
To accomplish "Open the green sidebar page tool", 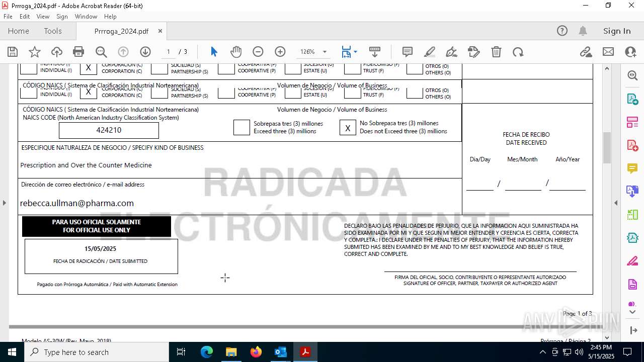I will (x=632, y=215).
